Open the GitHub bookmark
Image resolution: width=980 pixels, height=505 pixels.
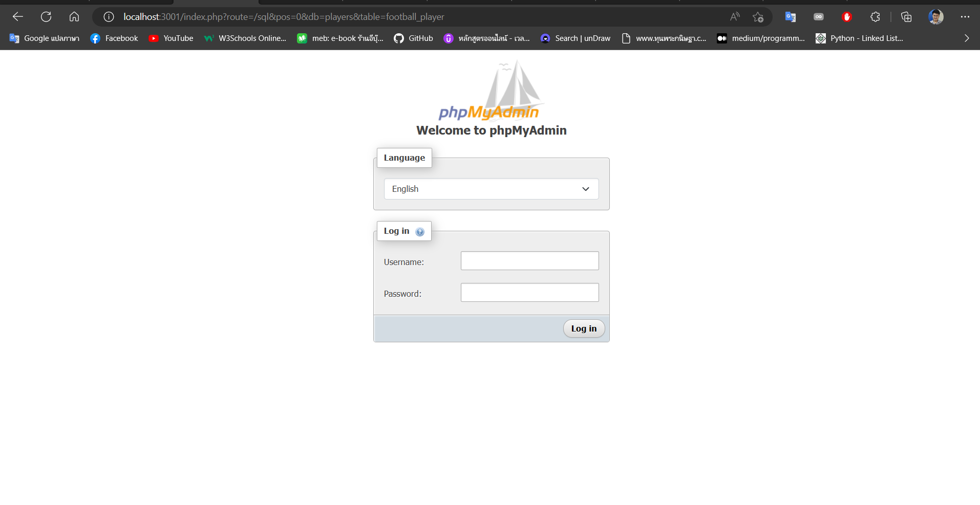(x=413, y=38)
